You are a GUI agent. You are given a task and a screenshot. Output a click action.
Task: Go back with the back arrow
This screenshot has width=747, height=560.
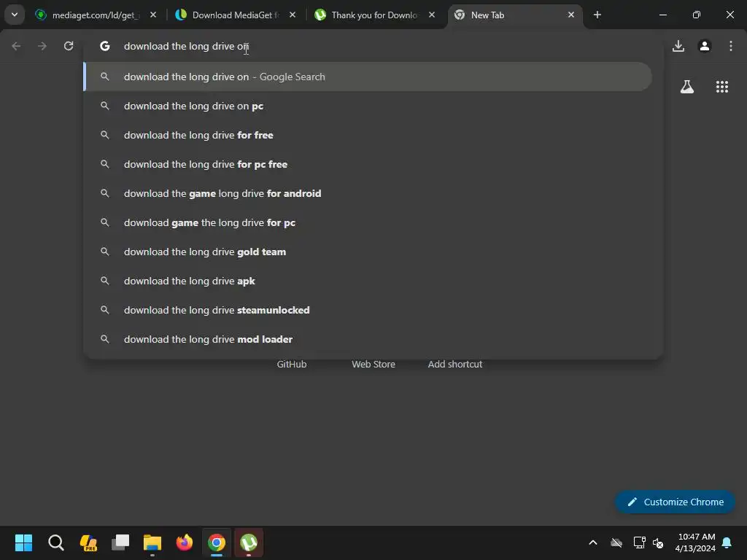16,46
